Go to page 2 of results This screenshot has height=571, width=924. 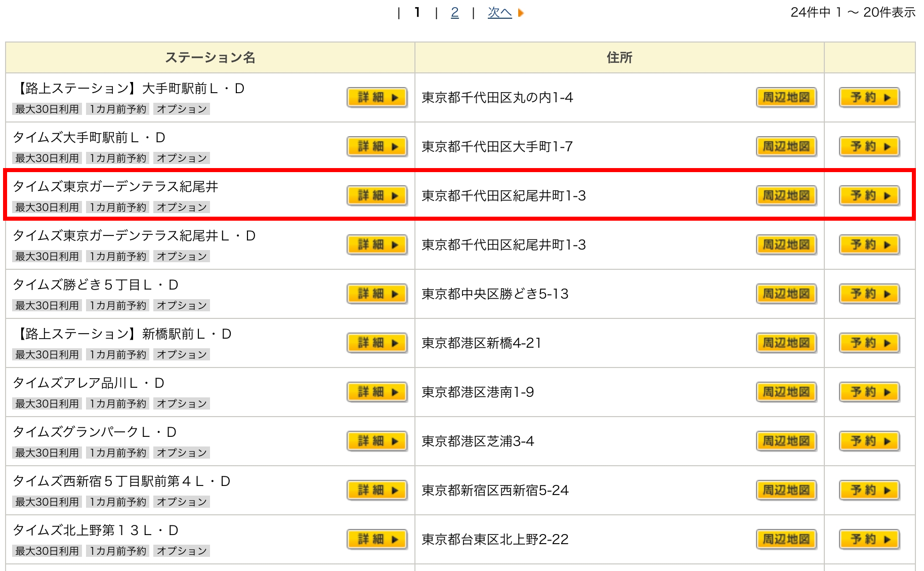(x=454, y=13)
